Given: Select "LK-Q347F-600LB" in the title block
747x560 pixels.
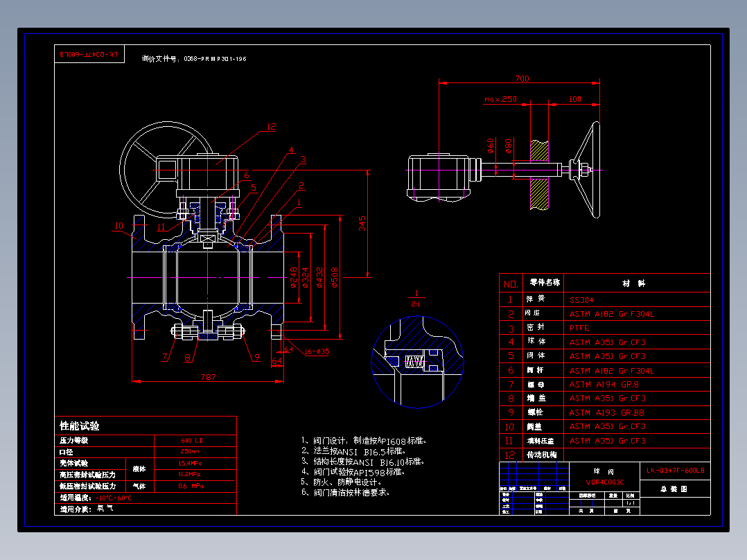Looking at the screenshot, I should 675,471.
